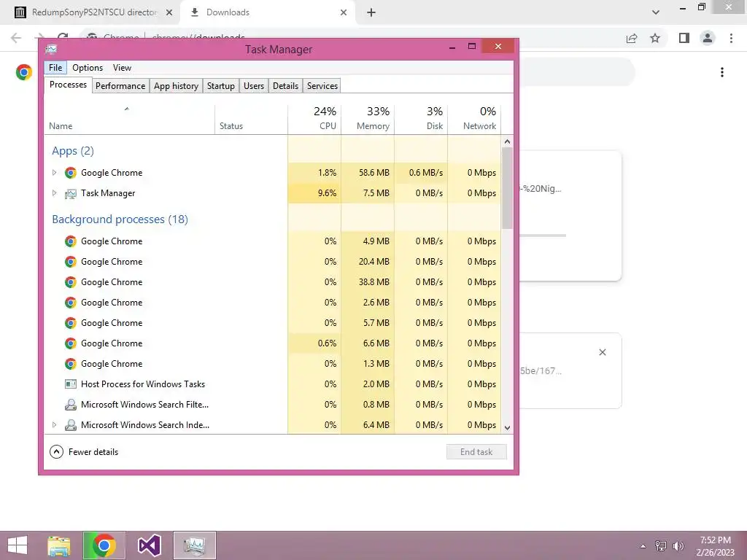Viewport: 747px width, 560px height.
Task: Expand the Google Chrome app row
Action: (x=54, y=172)
